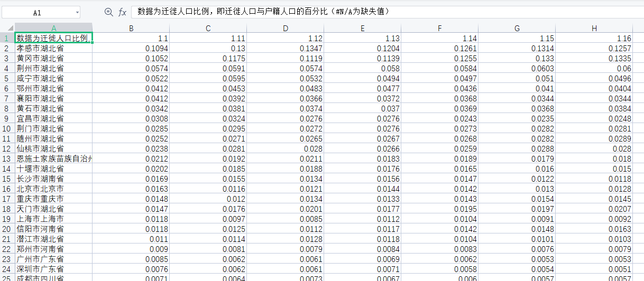Click header cell H1 value 1.16

(594, 38)
